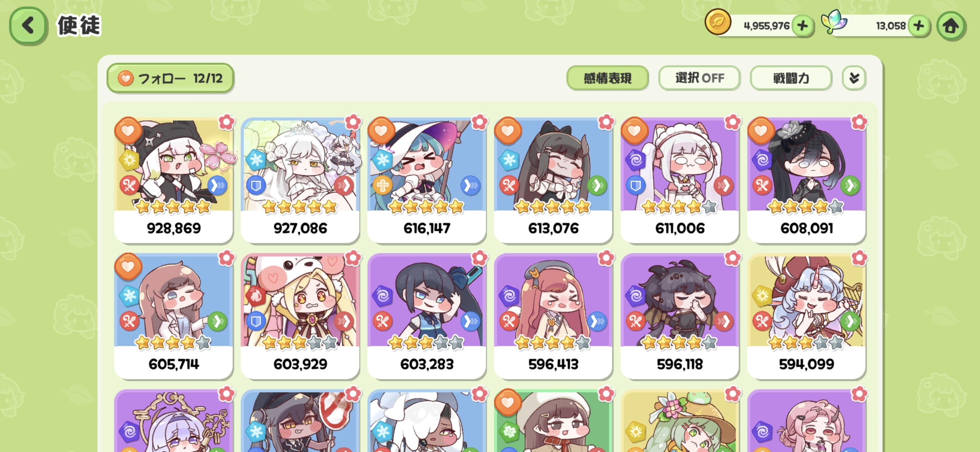Add crystal currency with plus button
Screen dimensions: 980x452
click(x=919, y=26)
